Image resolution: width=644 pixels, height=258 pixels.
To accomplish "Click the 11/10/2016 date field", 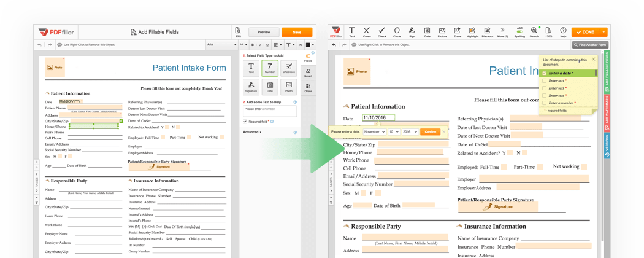I will coord(378,118).
